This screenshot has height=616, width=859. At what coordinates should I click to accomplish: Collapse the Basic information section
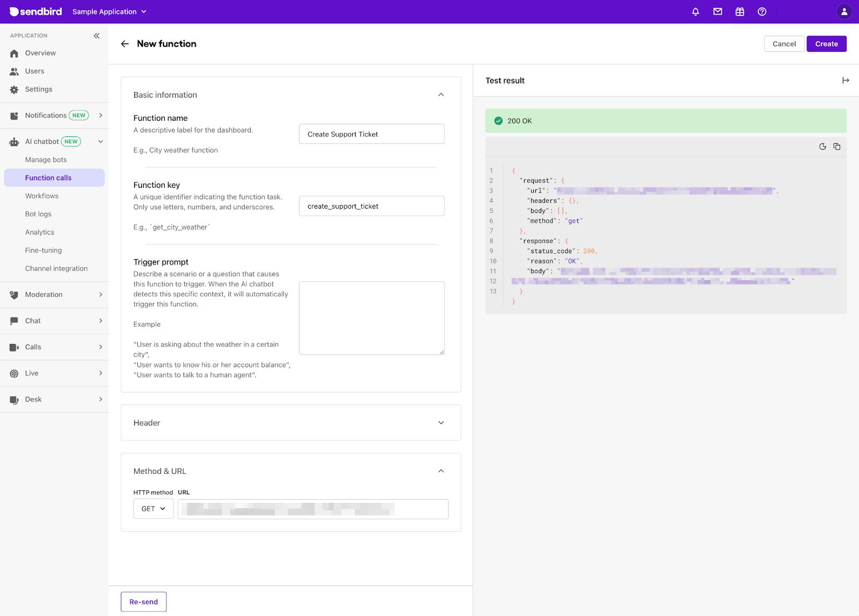pos(441,94)
